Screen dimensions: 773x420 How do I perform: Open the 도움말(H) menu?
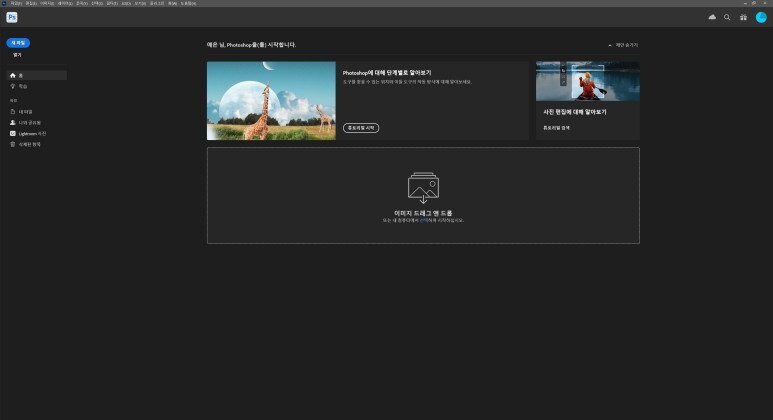pos(188,3)
